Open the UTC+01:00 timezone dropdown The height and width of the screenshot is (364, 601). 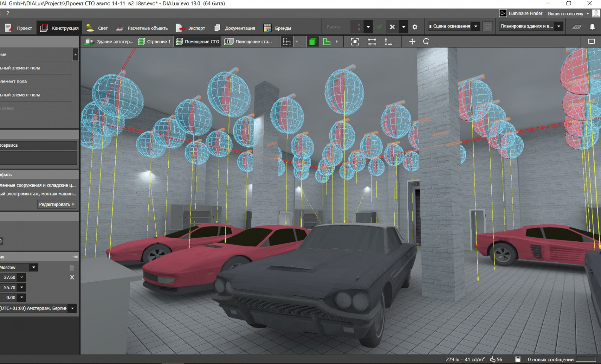pos(72,308)
